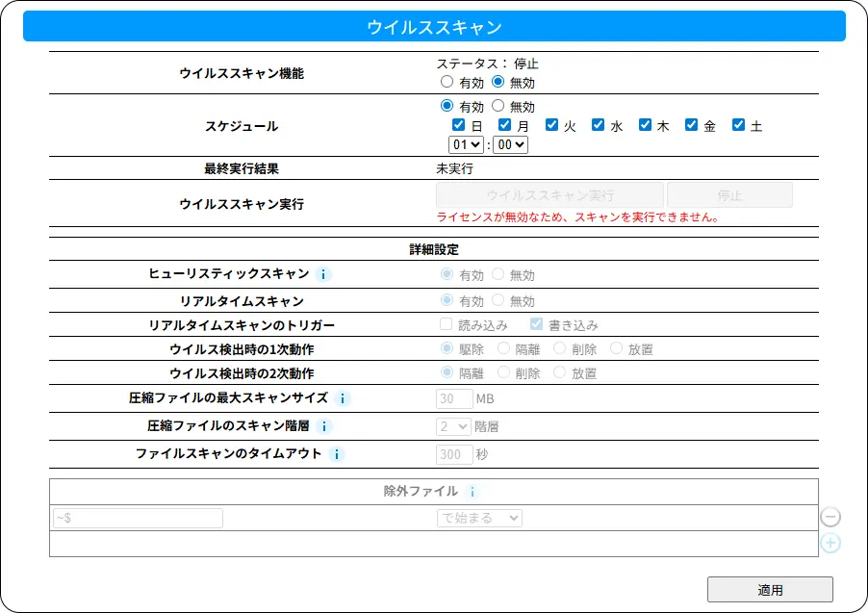Uncheck the 土 (Saturday) schedule checkbox
This screenshot has height=613, width=868.
tap(738, 125)
